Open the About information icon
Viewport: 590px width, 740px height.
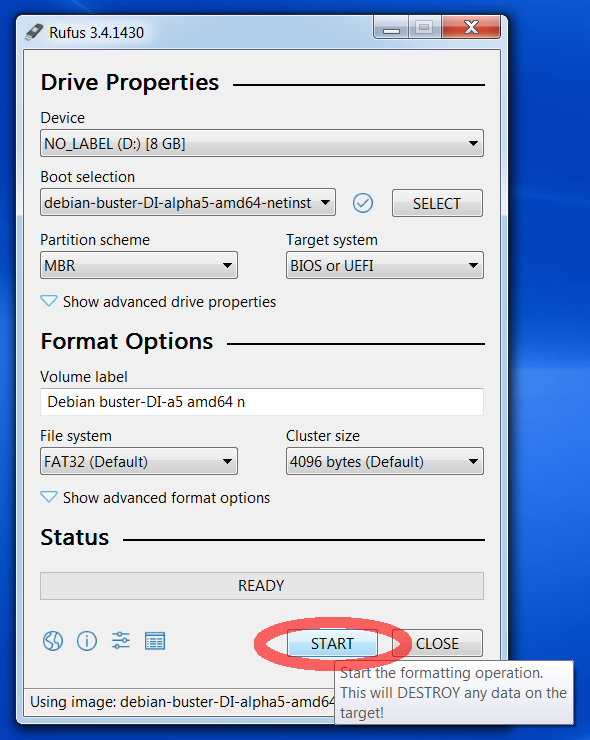point(87,641)
